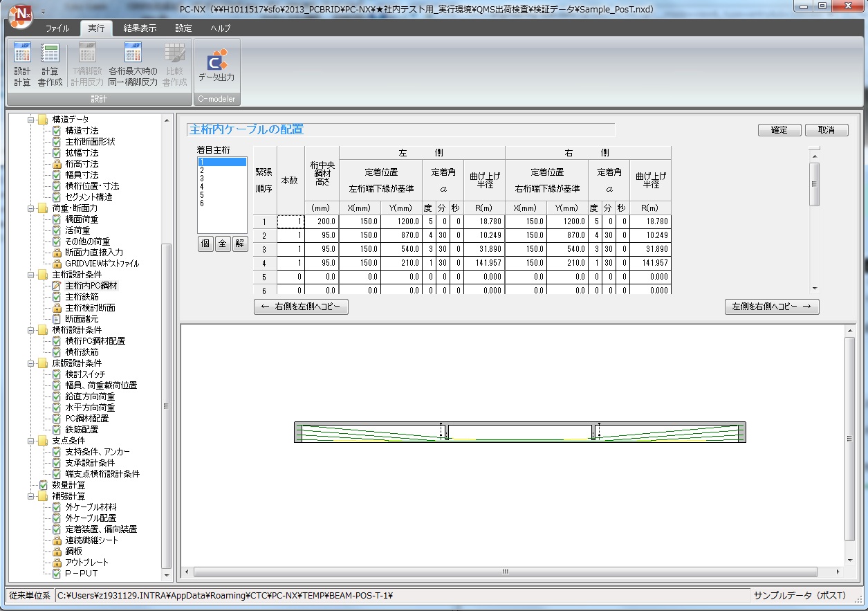This screenshot has height=611, width=868.
Task: Click the 個 button under girder list
Action: pyautogui.click(x=205, y=244)
